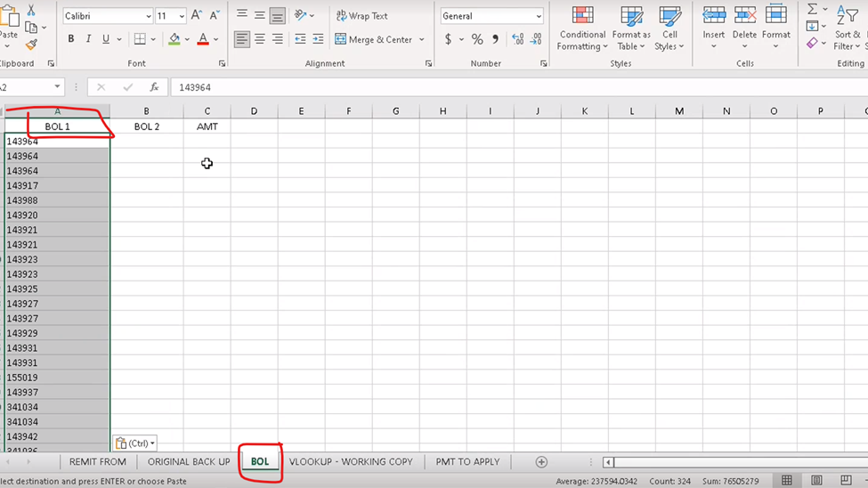The height and width of the screenshot is (488, 868).
Task: Open Name Box dropdown arrow
Action: pos(57,87)
